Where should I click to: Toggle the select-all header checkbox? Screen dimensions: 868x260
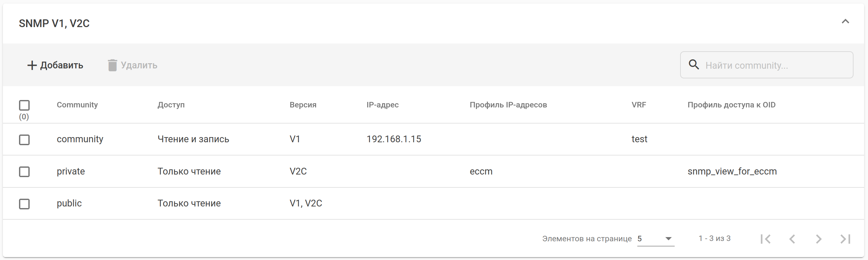(24, 105)
